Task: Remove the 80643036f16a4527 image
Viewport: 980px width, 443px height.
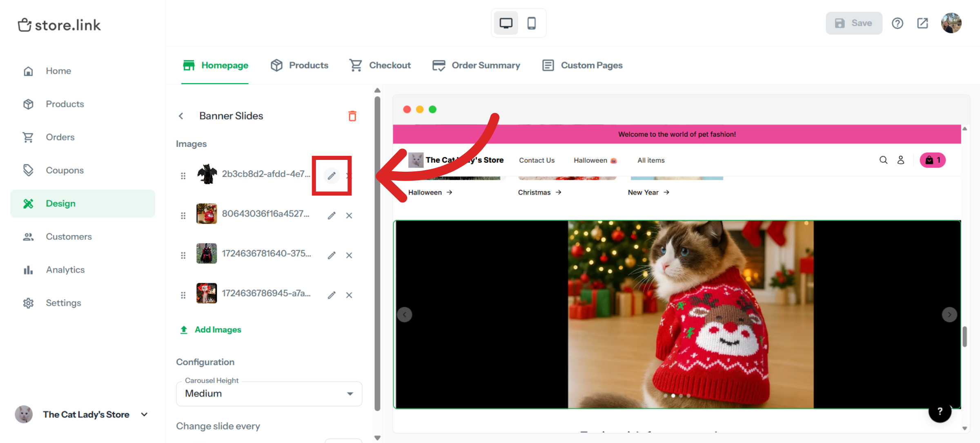Action: click(x=349, y=215)
